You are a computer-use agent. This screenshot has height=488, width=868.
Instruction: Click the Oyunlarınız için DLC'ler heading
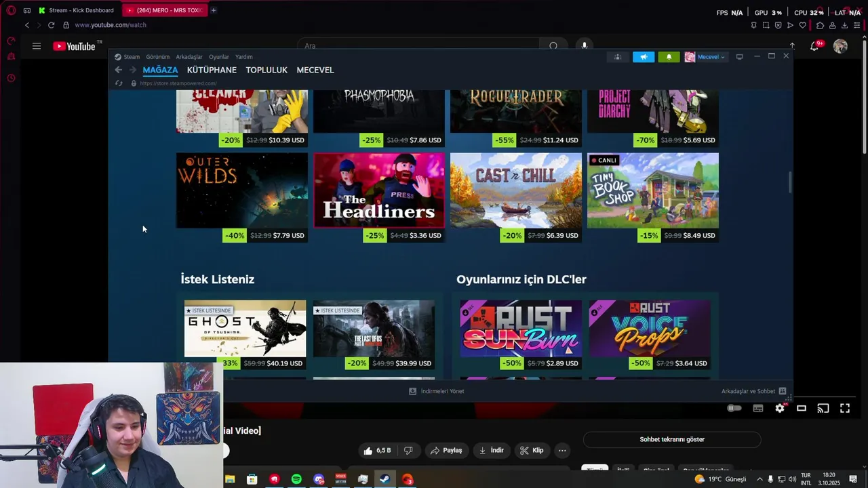pos(521,279)
